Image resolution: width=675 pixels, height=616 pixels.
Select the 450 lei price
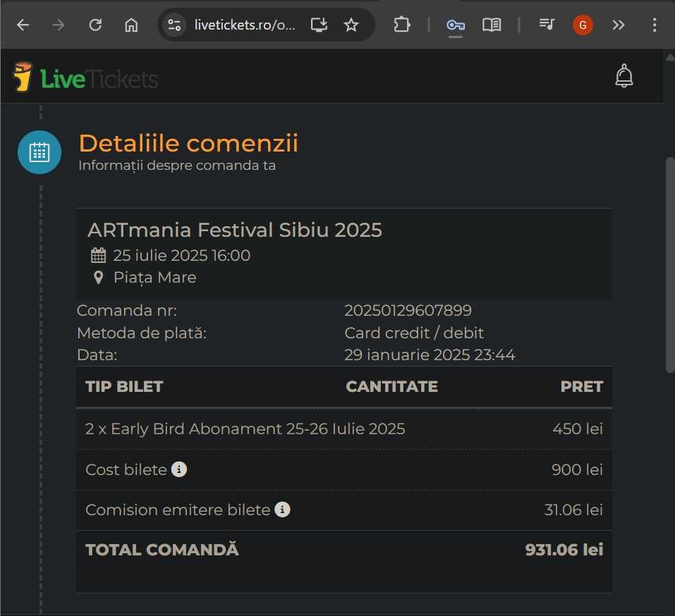[578, 429]
